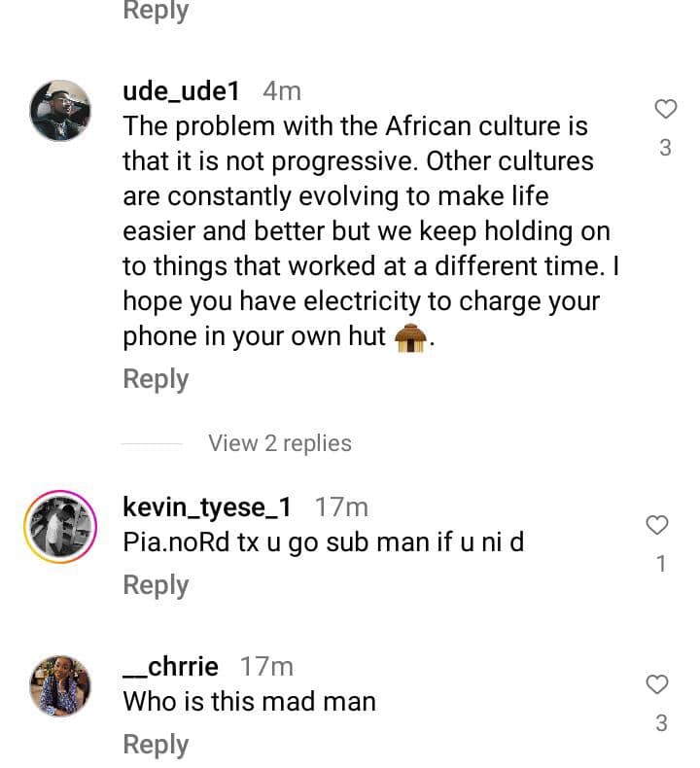Open the __chrrie username link
Viewport: 700px width, 768px height.
(x=171, y=667)
